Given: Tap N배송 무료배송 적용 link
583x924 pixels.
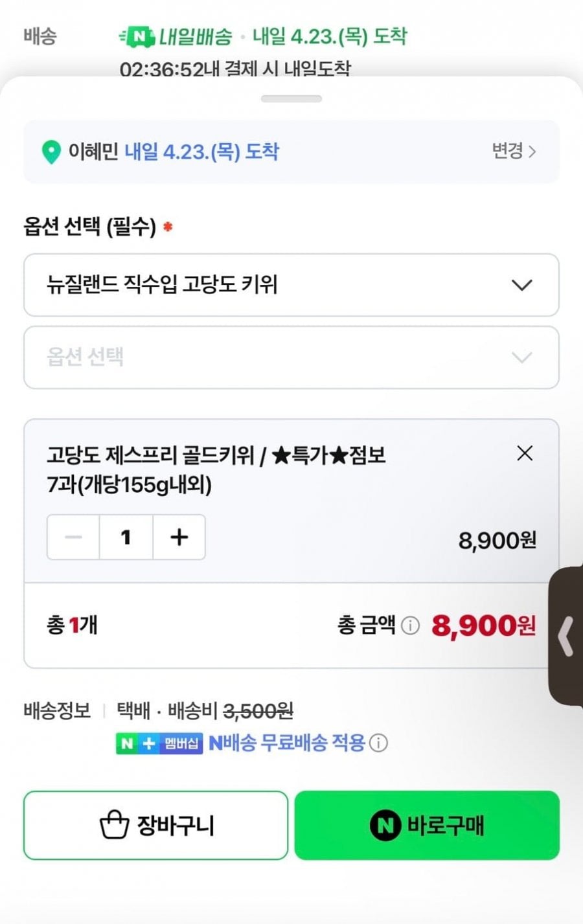Looking at the screenshot, I should coord(287,743).
